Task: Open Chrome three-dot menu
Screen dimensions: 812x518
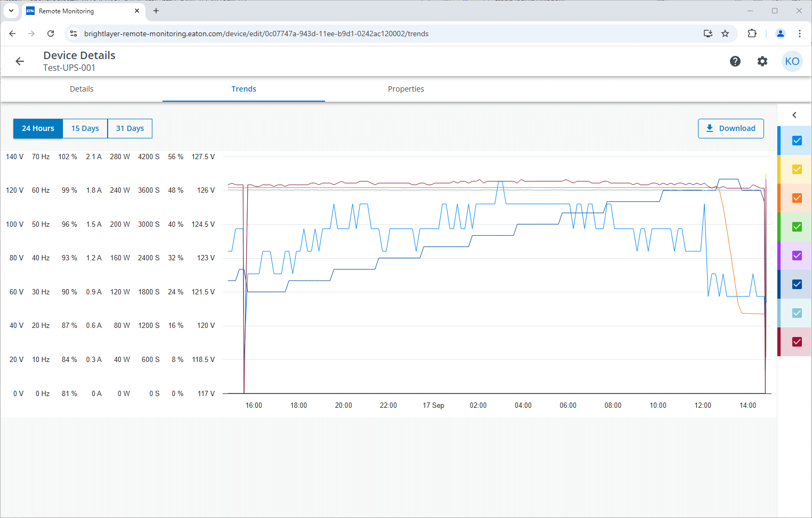Action: pos(800,34)
